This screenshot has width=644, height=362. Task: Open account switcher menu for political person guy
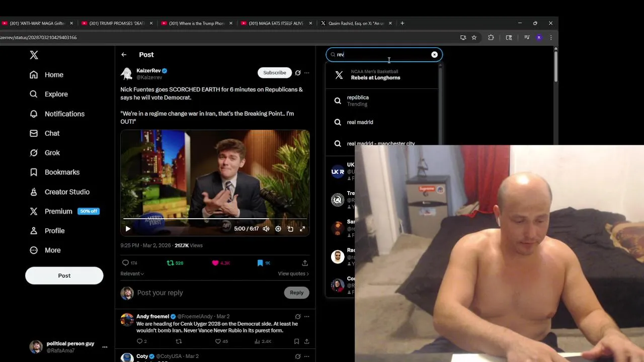click(105, 347)
